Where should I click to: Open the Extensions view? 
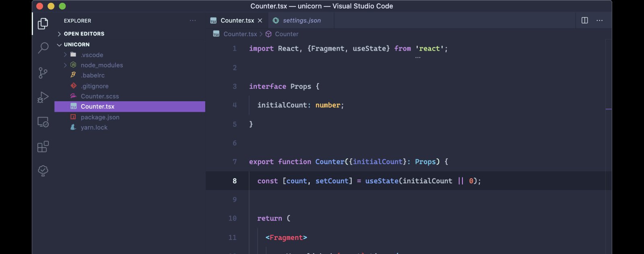pyautogui.click(x=43, y=146)
